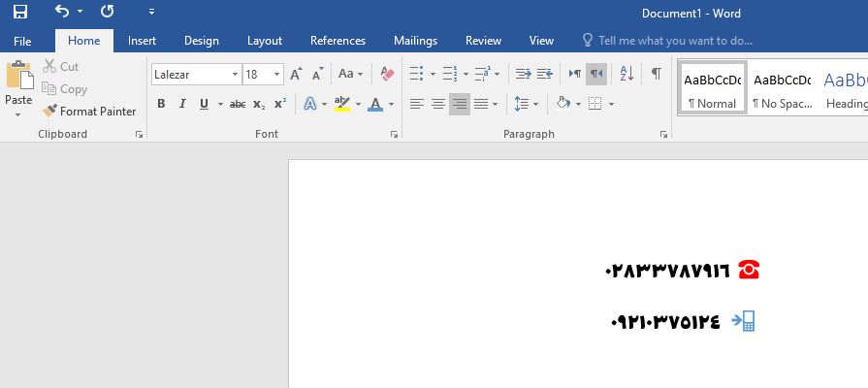Click the Paste clipboard icon
Image resolution: width=868 pixels, height=388 pixels.
(19, 76)
